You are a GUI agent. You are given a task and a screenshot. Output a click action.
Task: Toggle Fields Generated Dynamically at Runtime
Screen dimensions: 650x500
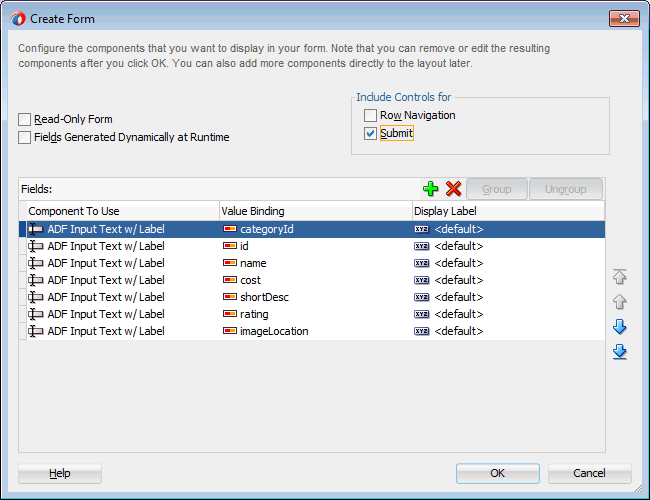click(24, 137)
